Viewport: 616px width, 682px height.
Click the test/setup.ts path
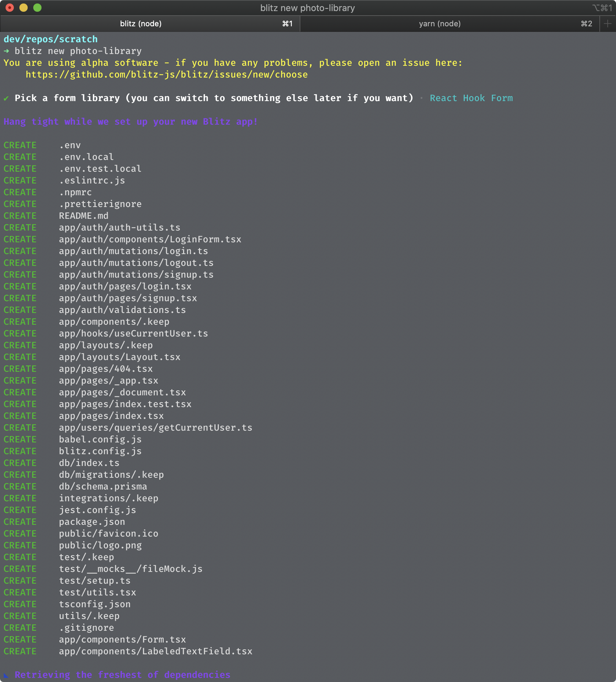click(95, 581)
